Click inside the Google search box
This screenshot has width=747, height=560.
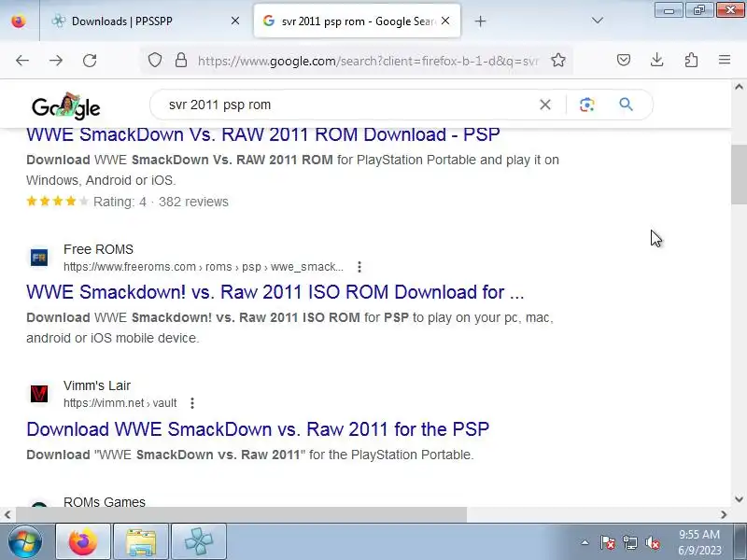(347, 105)
